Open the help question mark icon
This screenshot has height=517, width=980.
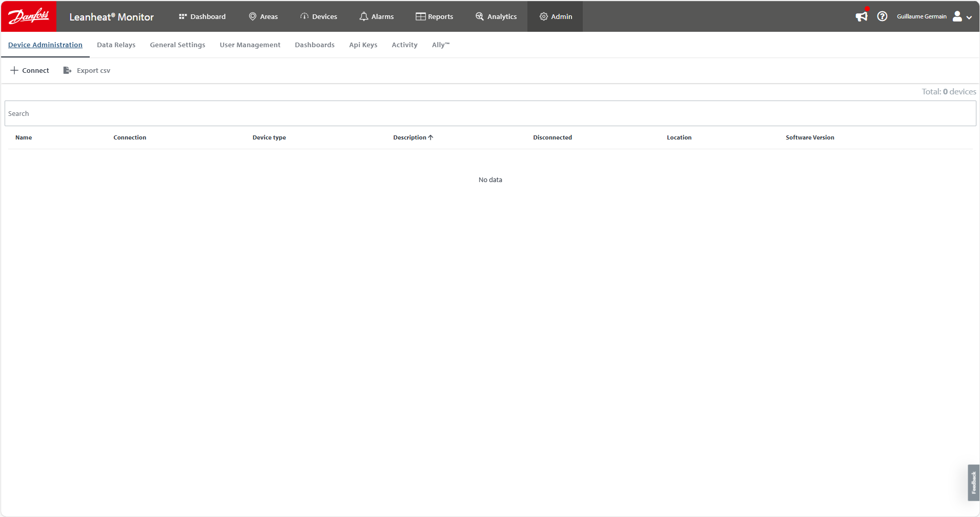(882, 16)
